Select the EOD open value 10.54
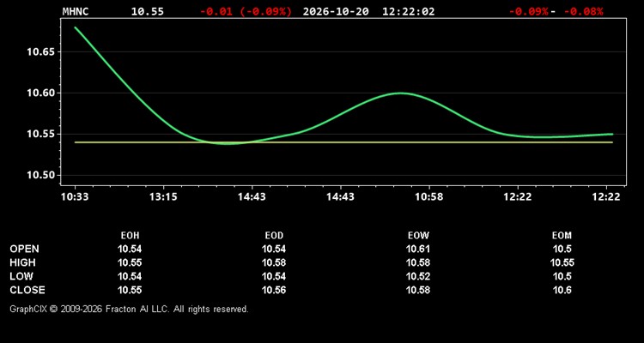Image resolution: width=644 pixels, height=343 pixels. click(x=274, y=249)
